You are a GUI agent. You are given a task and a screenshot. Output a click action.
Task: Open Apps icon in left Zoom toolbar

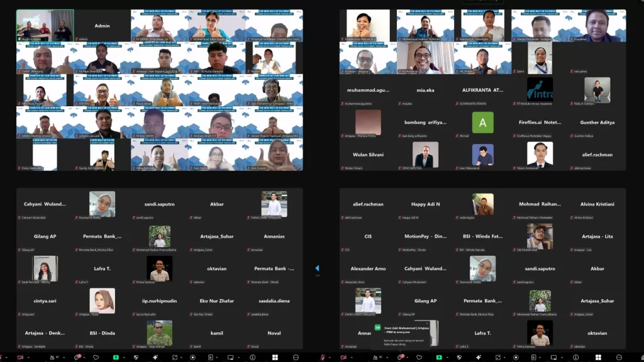click(x=175, y=358)
